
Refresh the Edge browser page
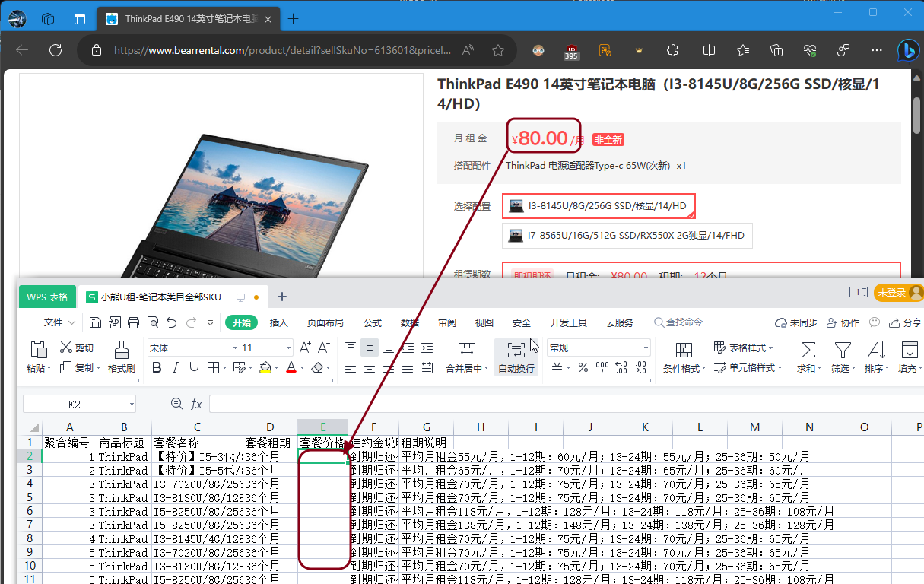click(56, 50)
